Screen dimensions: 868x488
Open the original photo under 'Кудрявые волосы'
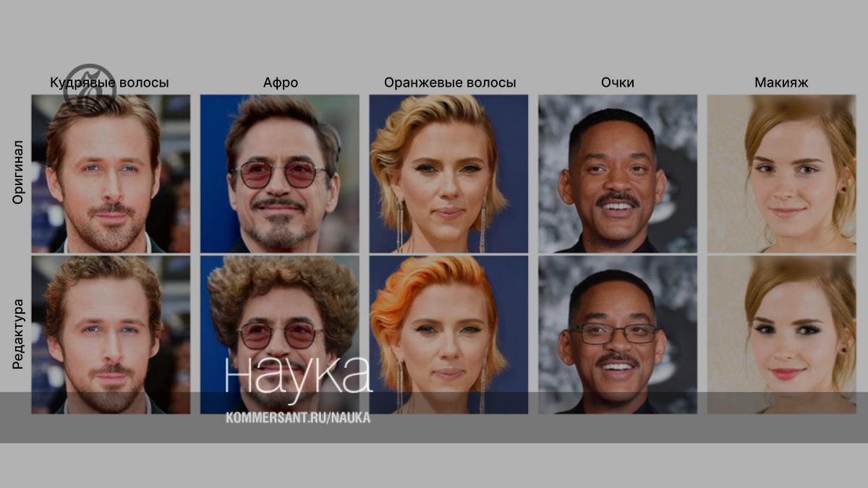[111, 174]
